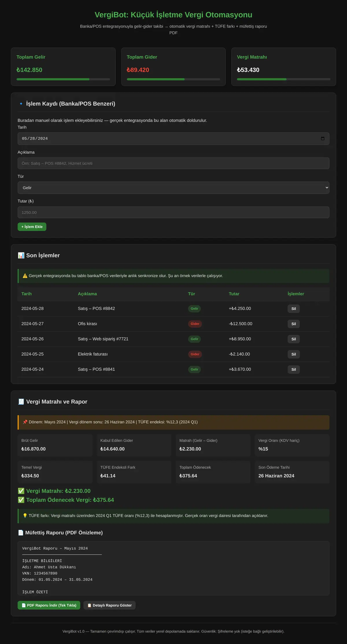Click the Vergi Matrahı progress bar
Viewport: 347px width, 644px height.
tap(284, 79)
